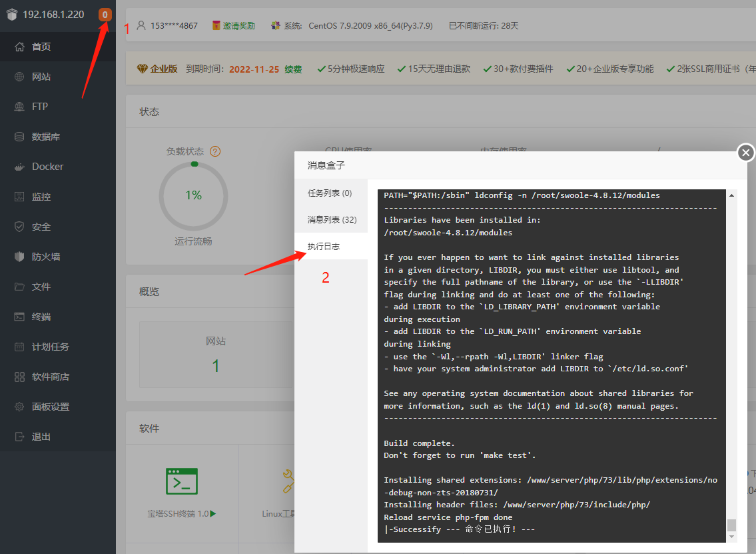Open the 终端 terminal page
The image size is (756, 554).
click(41, 317)
